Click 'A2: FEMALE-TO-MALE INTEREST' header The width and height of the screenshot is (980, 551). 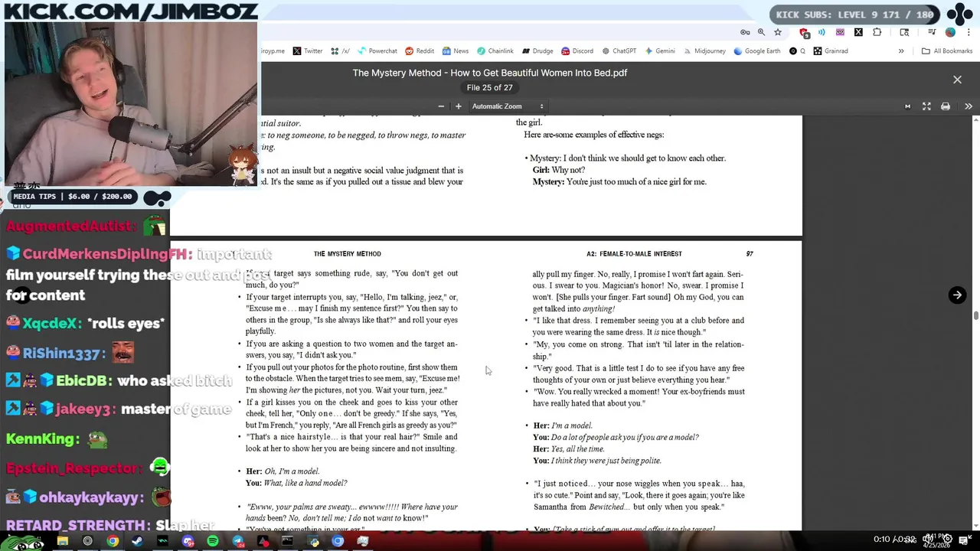point(634,254)
